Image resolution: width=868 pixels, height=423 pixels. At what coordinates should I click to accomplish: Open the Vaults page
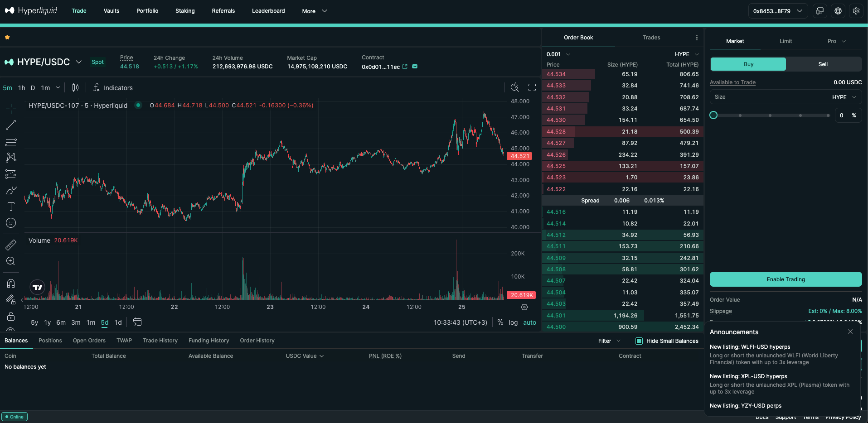point(112,11)
